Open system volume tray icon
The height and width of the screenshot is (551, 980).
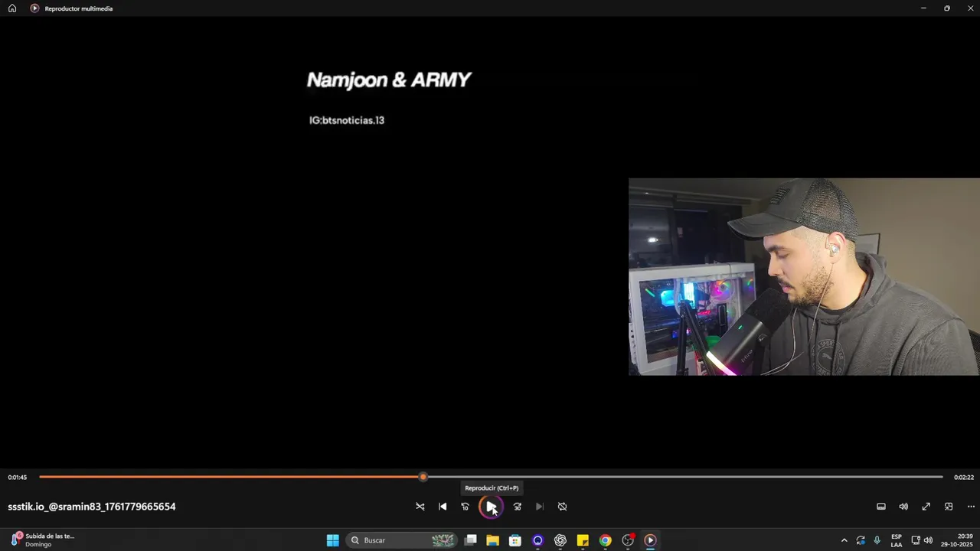click(928, 540)
